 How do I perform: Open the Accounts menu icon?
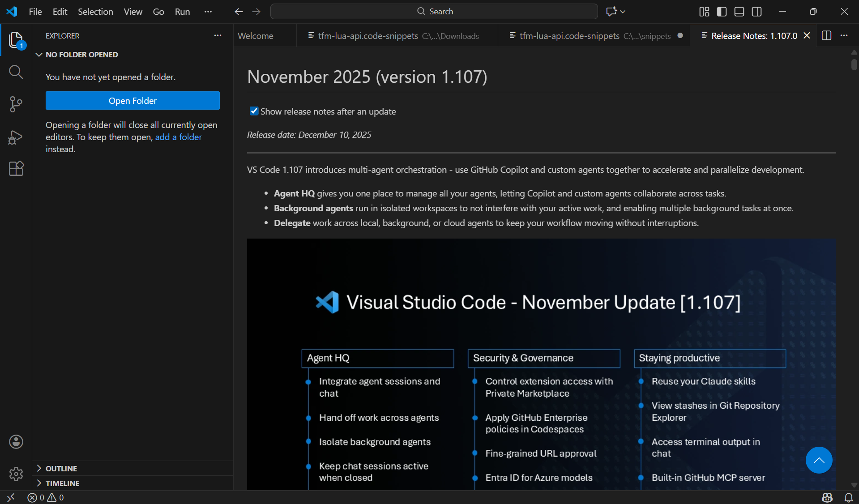click(x=16, y=442)
